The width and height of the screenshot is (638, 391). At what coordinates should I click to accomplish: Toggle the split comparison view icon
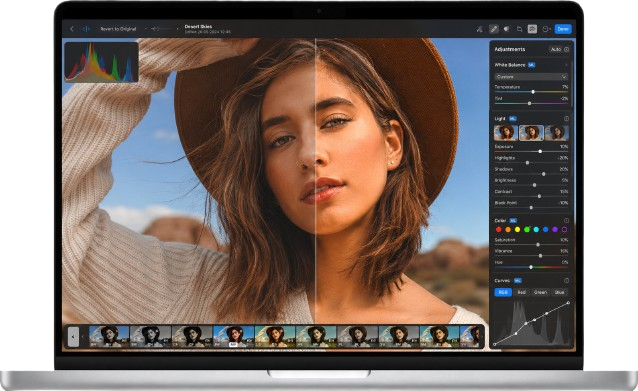[86, 29]
